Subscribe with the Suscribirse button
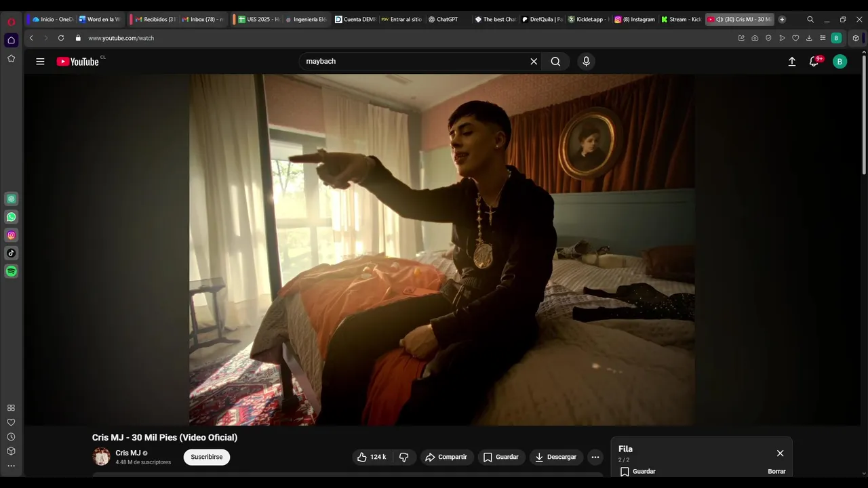 (x=207, y=457)
